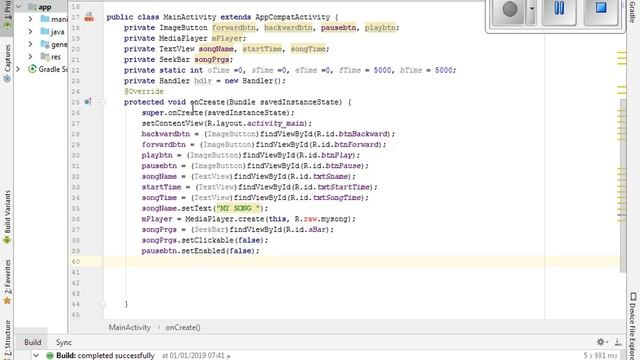640x360 pixels.
Task: Click 'btnPlay' id reference on line 30
Action: tap(336, 155)
